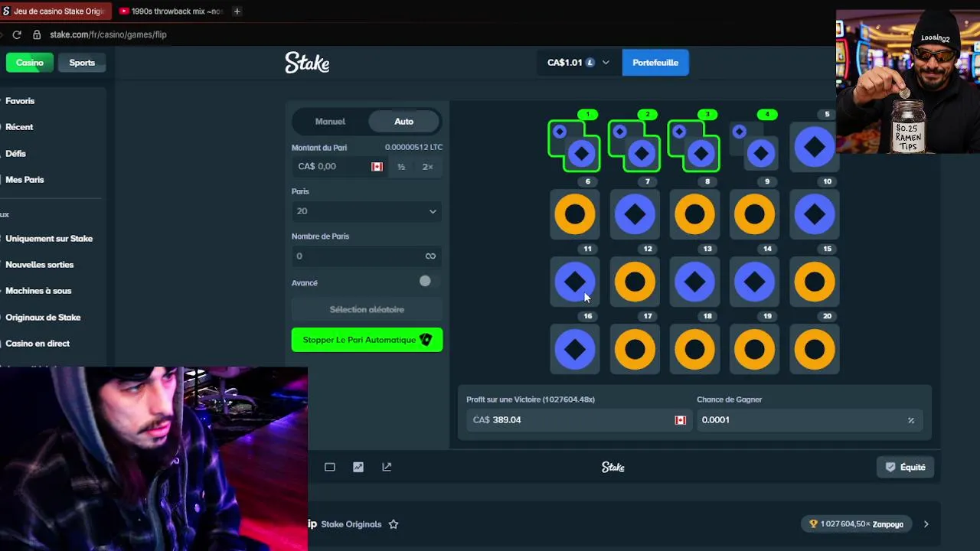The height and width of the screenshot is (551, 980).
Task: Select blue diamond coin number 14
Action: (754, 282)
